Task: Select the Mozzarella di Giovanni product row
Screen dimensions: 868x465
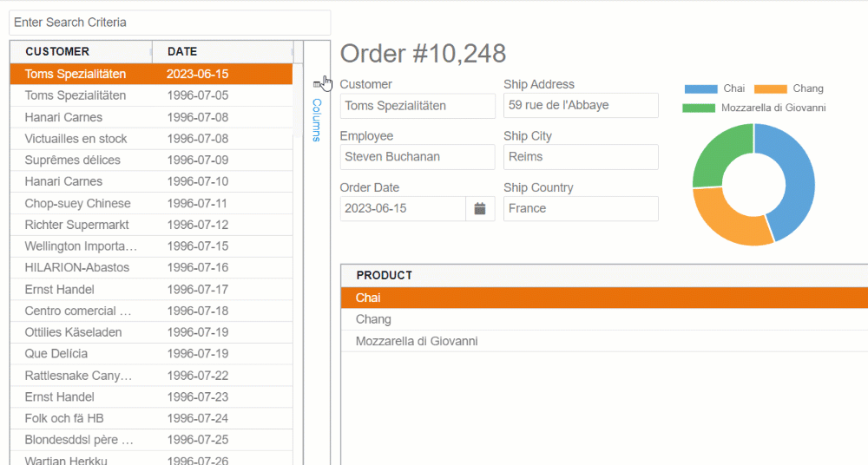Action: pos(604,341)
